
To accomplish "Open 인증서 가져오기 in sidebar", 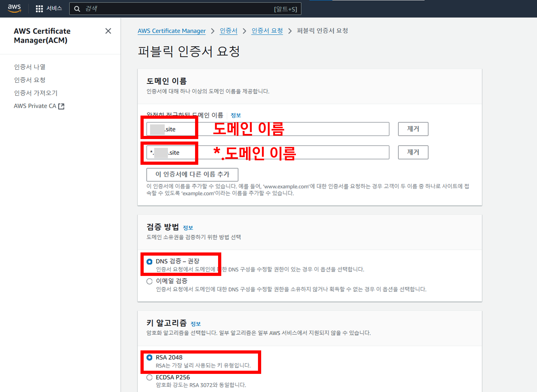I will (36, 93).
